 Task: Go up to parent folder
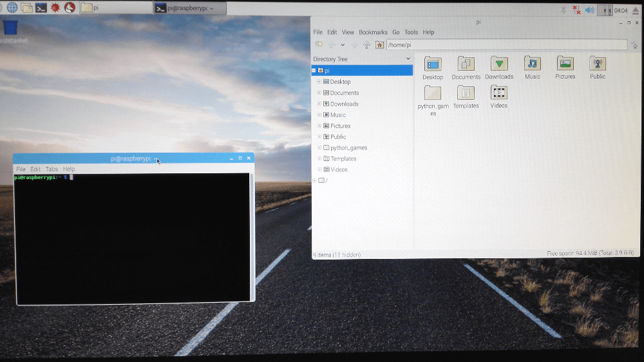366,45
